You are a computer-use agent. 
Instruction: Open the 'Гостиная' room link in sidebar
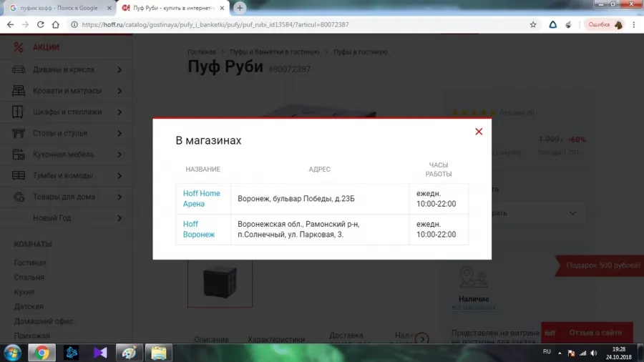tap(30, 263)
